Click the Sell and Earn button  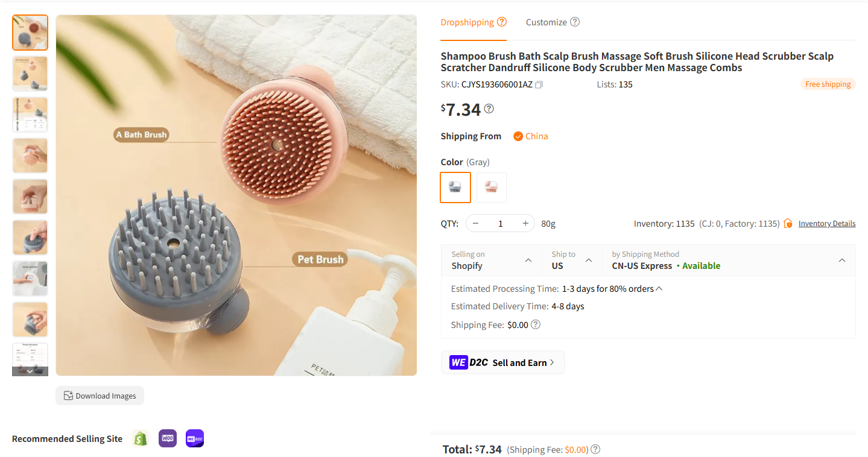[502, 362]
